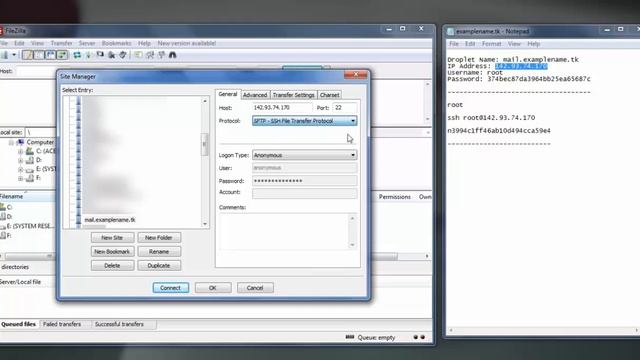The width and height of the screenshot is (640, 360).
Task: Click the Host field in Site Manager
Action: point(282,108)
